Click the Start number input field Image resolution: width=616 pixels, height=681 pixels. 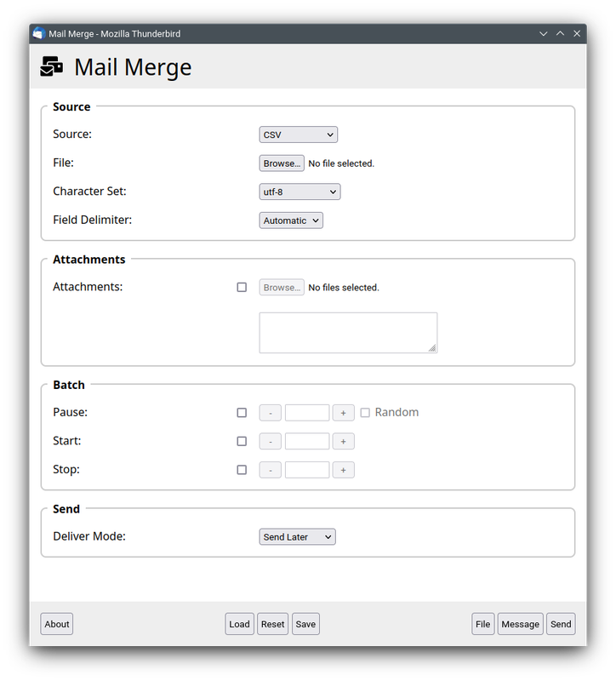pyautogui.click(x=307, y=441)
